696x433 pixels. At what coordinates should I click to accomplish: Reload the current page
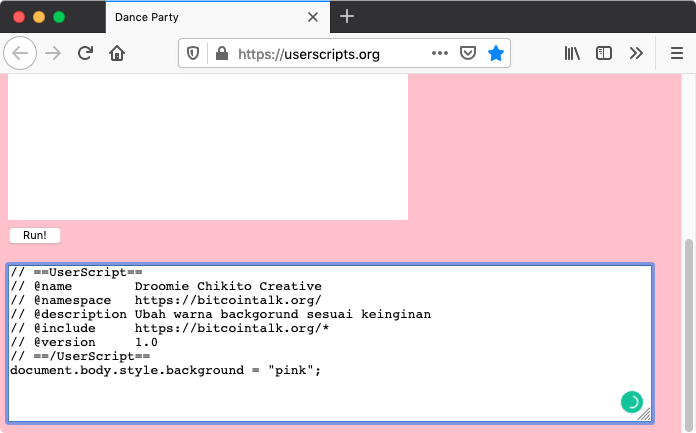click(x=85, y=53)
